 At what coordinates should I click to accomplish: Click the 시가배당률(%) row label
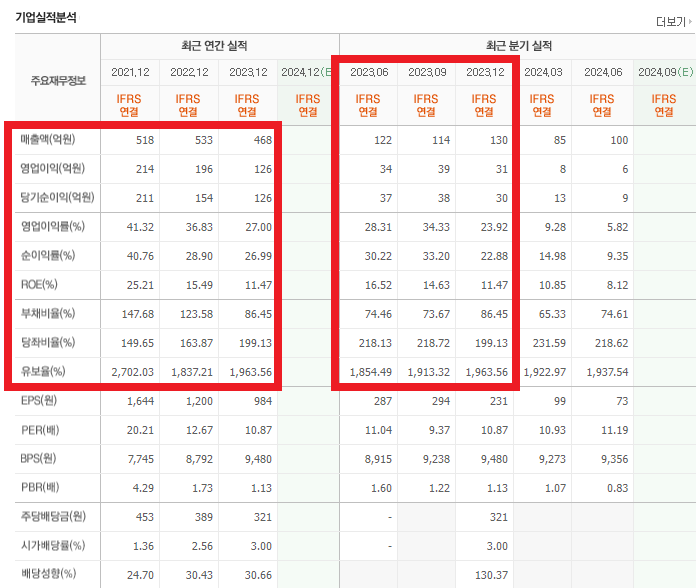point(53,546)
